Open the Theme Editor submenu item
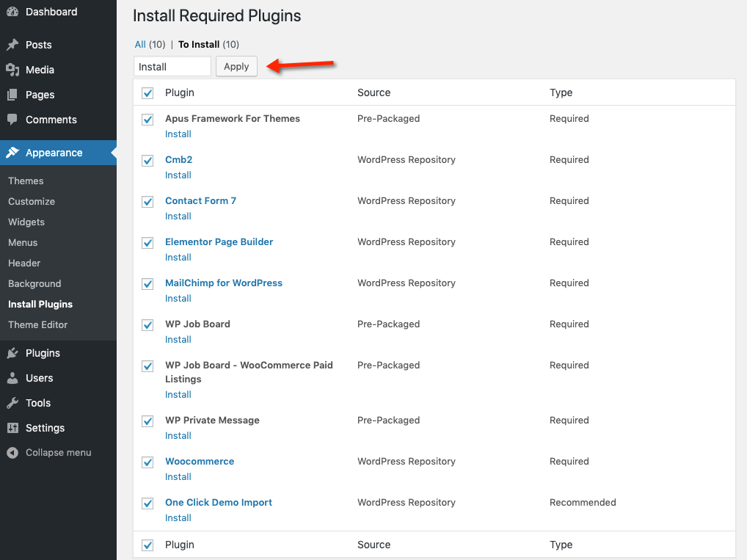The width and height of the screenshot is (747, 560). pos(37,324)
